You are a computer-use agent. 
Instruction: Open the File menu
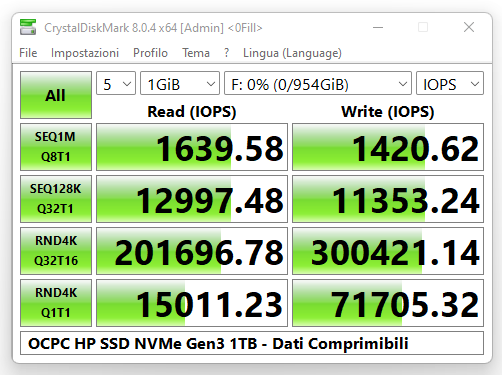[x=28, y=53]
